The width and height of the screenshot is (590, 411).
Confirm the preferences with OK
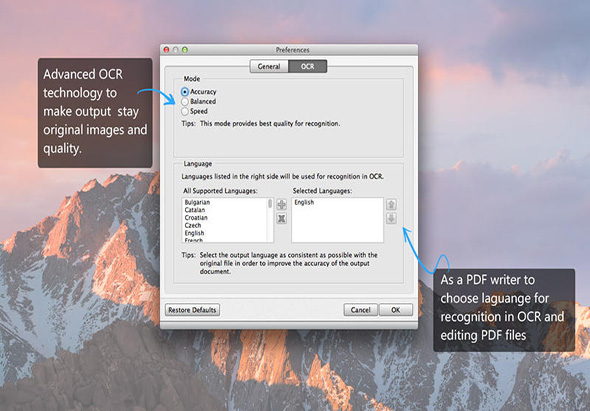pos(396,310)
